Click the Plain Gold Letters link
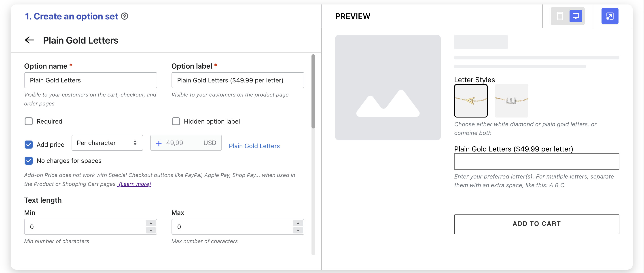The width and height of the screenshot is (644, 273). click(254, 146)
